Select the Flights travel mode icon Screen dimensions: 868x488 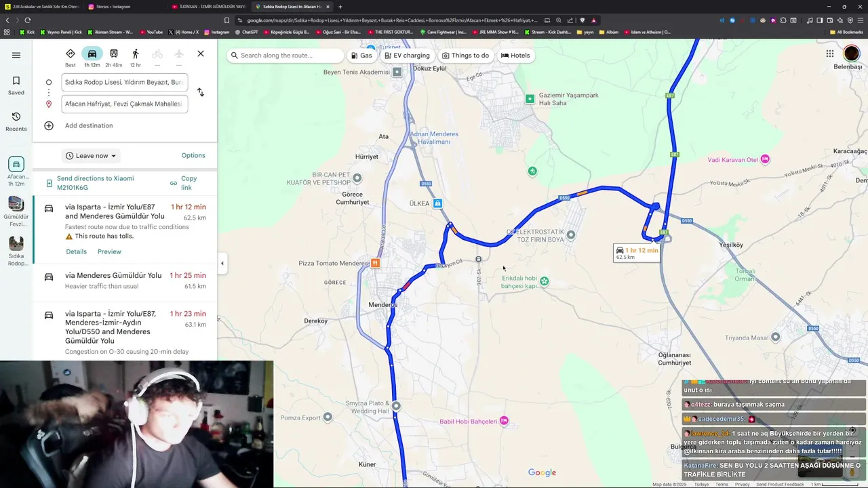click(x=179, y=54)
